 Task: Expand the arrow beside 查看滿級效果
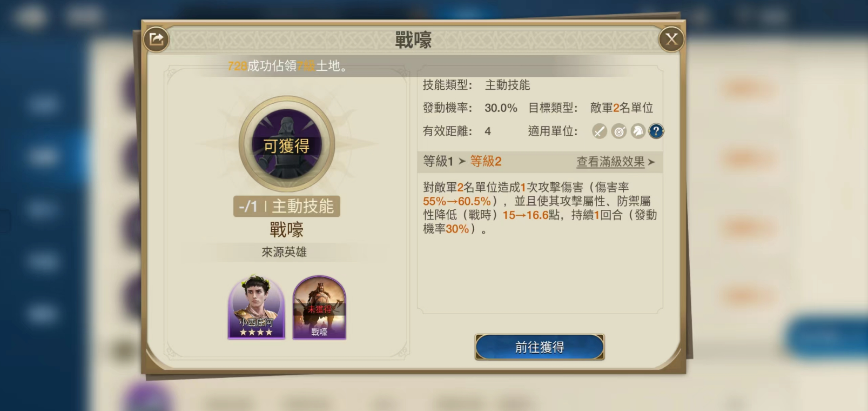[651, 162]
